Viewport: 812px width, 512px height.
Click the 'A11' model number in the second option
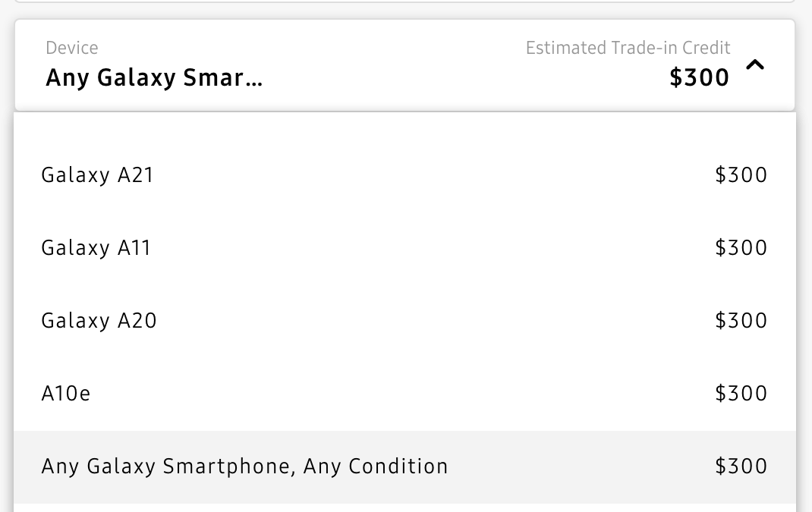134,248
